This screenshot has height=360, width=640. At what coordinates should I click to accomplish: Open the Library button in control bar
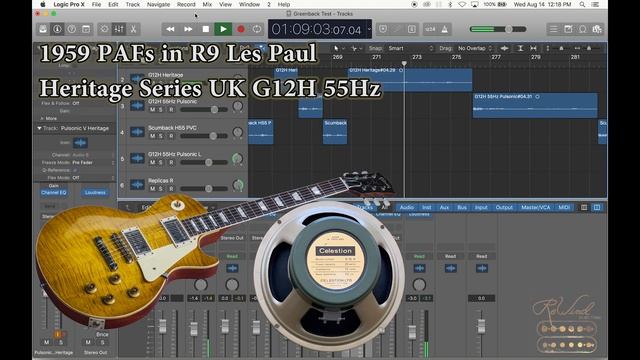(x=43, y=29)
